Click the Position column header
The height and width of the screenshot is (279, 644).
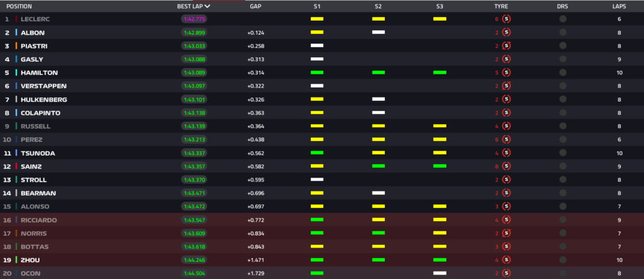tap(19, 6)
